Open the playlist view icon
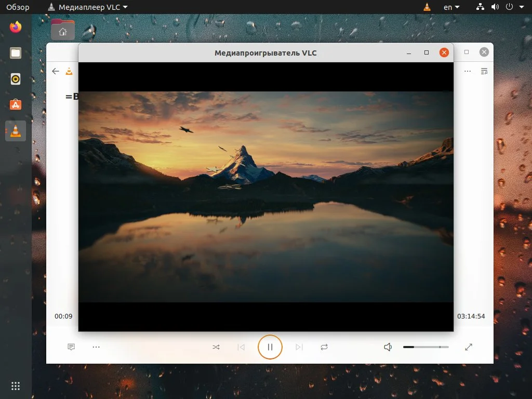The width and height of the screenshot is (532, 399). click(x=484, y=71)
